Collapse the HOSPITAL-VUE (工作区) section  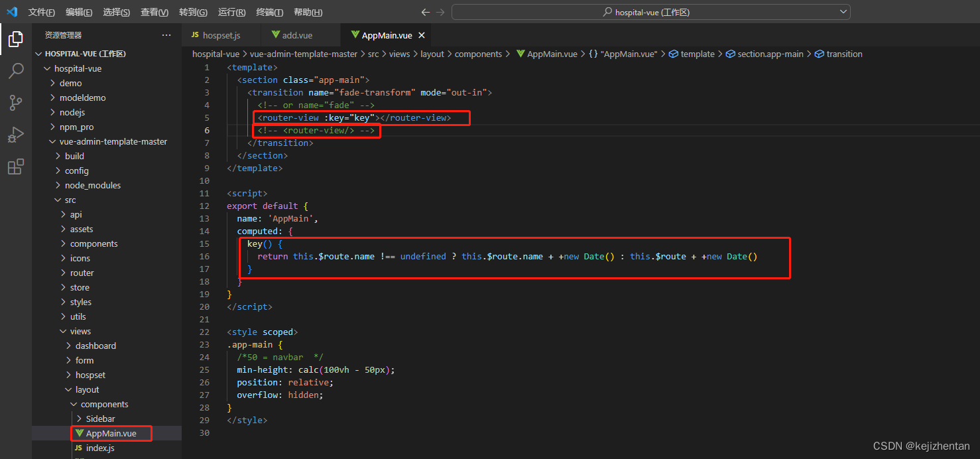pos(107,54)
